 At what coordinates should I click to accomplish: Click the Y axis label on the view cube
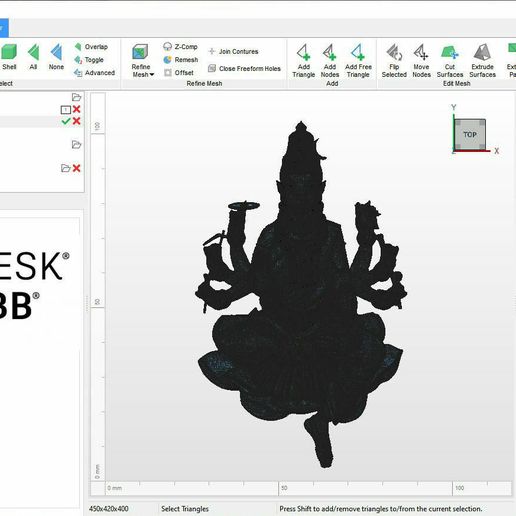click(453, 107)
